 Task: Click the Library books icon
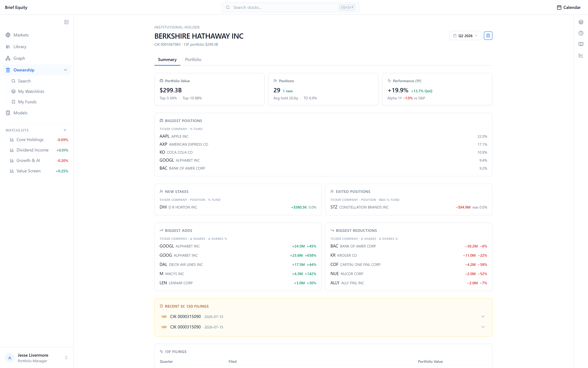point(8,47)
